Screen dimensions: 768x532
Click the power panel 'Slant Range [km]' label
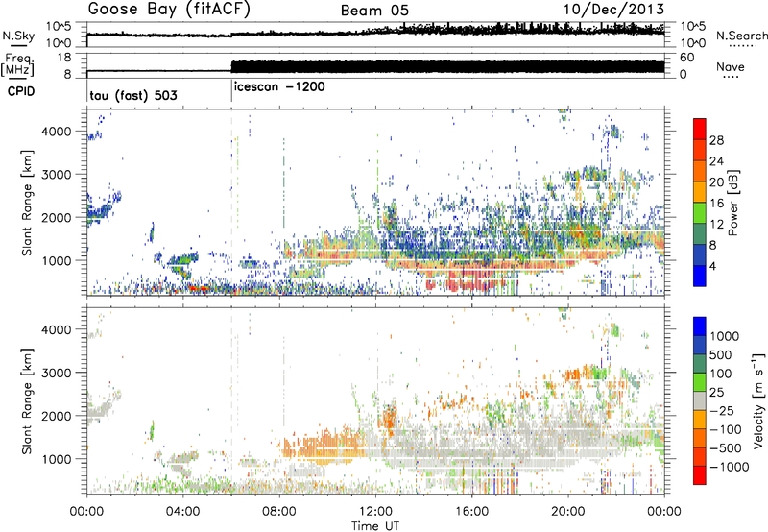[27, 203]
